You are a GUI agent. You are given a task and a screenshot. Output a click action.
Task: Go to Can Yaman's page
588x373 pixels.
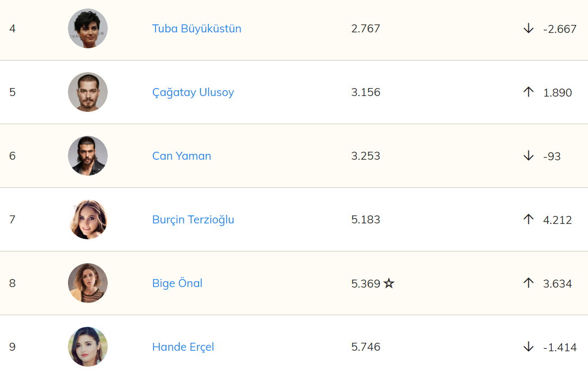click(181, 156)
